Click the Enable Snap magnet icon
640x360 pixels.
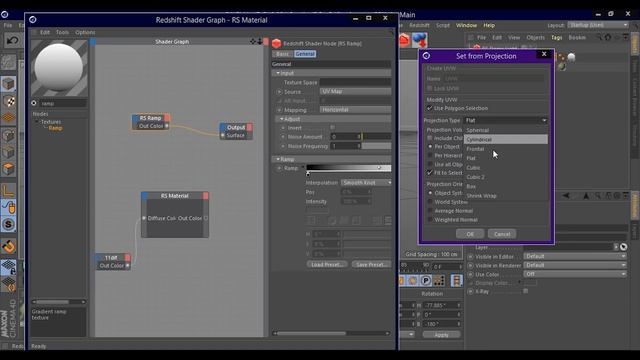point(8,246)
